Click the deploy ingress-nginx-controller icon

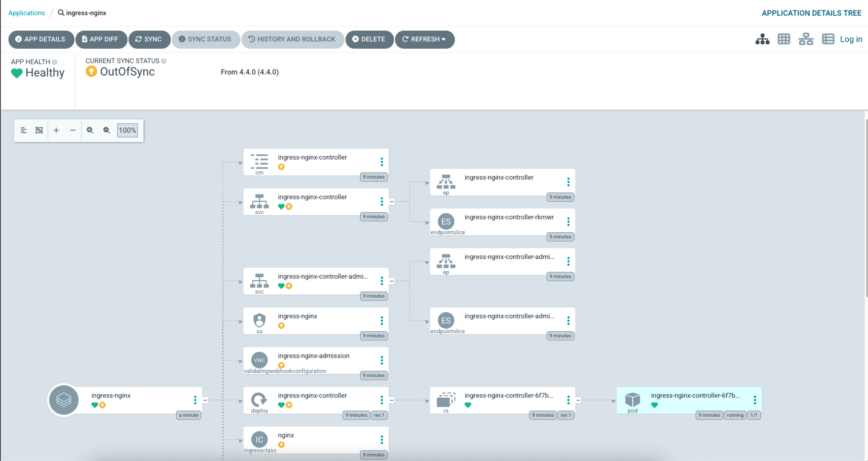(x=260, y=400)
